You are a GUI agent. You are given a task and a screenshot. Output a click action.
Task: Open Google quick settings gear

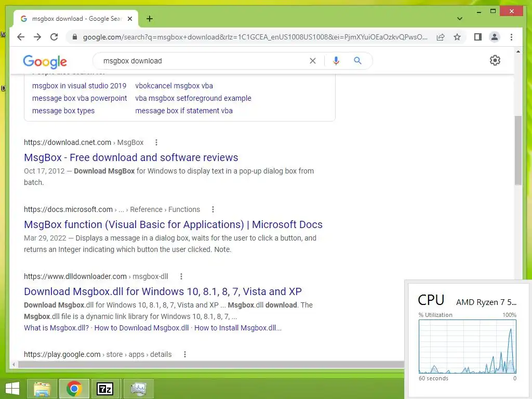click(x=495, y=60)
